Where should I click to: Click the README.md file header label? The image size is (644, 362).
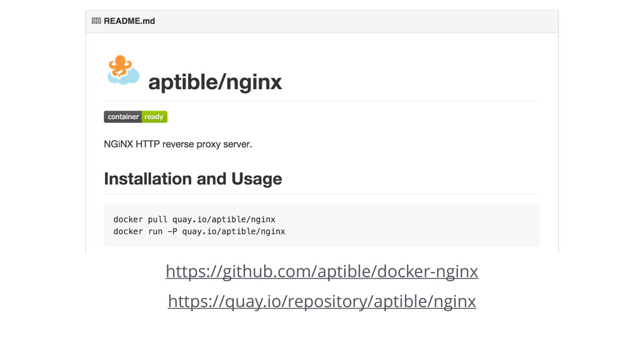tap(130, 21)
